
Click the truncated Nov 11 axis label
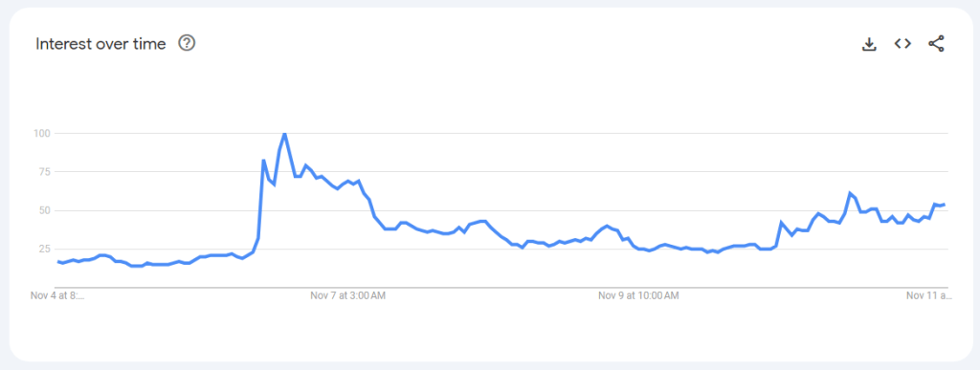(x=928, y=295)
